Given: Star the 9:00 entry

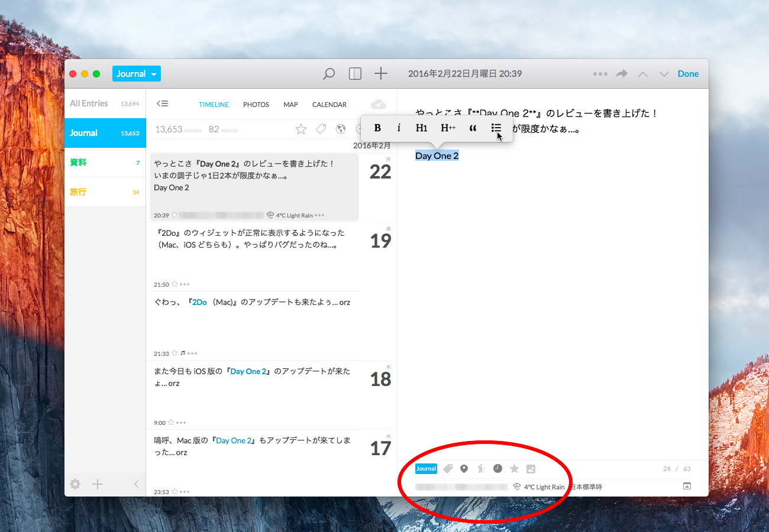Looking at the screenshot, I should coord(171,423).
